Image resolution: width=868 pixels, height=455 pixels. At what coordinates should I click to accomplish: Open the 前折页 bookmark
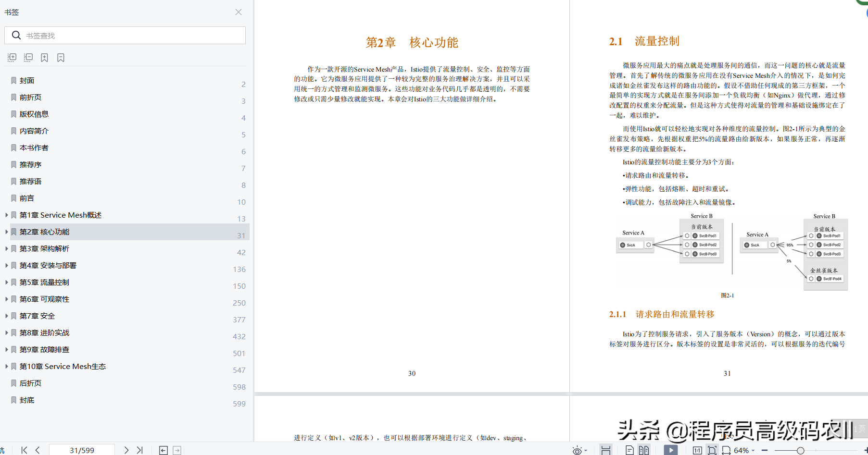pos(30,97)
